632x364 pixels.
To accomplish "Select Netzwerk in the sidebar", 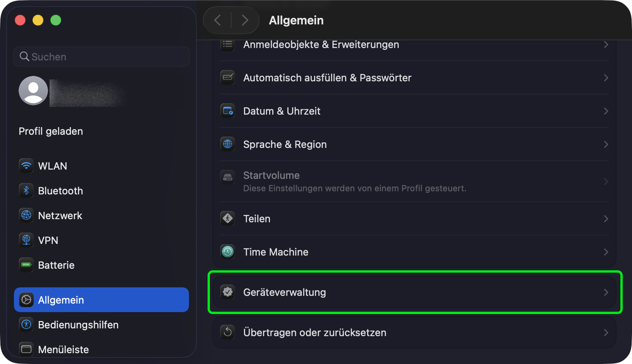I will 60,216.
